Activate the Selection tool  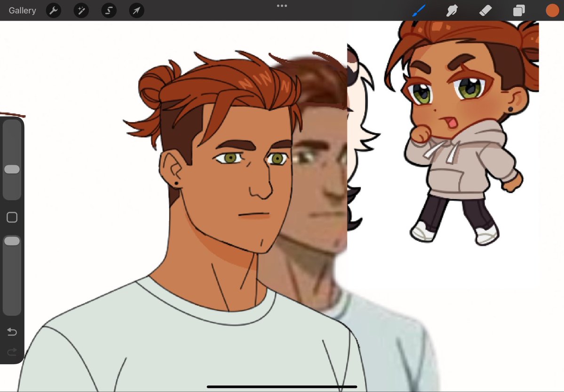click(x=109, y=10)
